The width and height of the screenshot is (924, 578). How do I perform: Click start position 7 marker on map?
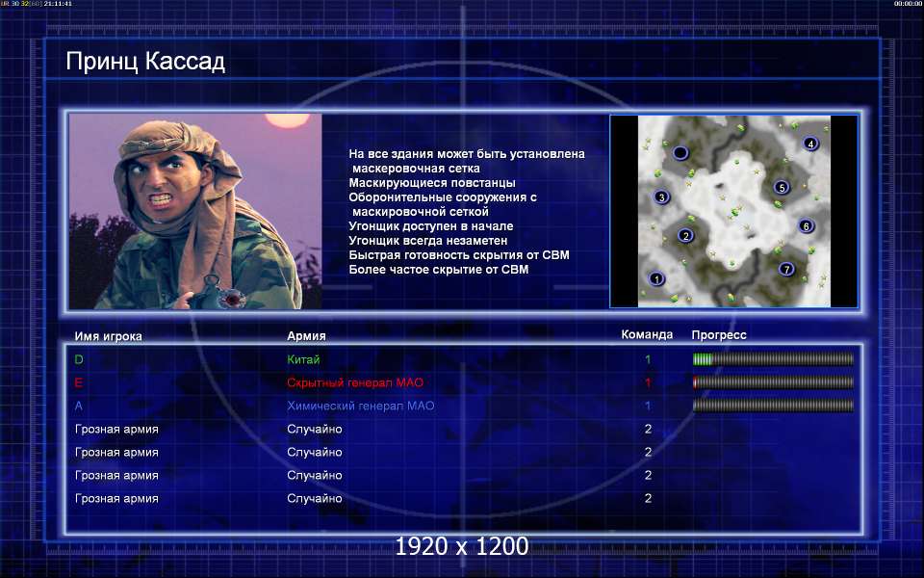786,270
